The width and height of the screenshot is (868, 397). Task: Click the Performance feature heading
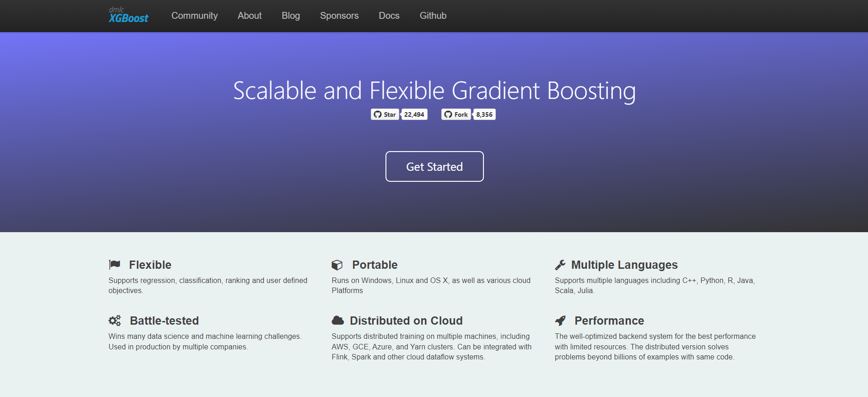609,321
